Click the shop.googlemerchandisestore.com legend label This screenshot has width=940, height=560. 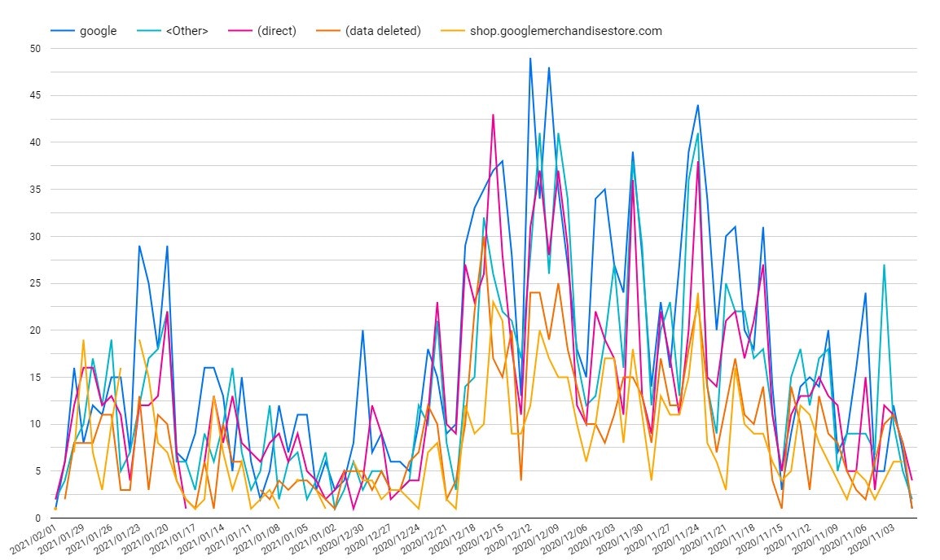click(x=566, y=31)
